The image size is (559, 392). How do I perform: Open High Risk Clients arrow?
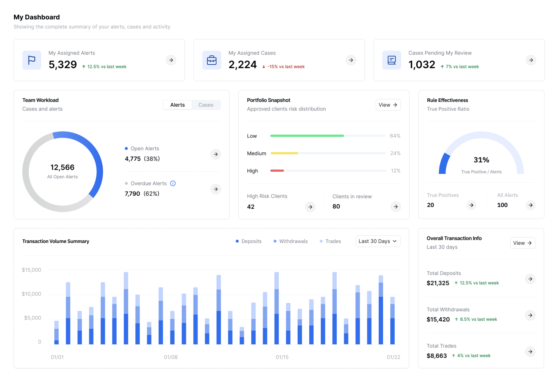point(310,207)
